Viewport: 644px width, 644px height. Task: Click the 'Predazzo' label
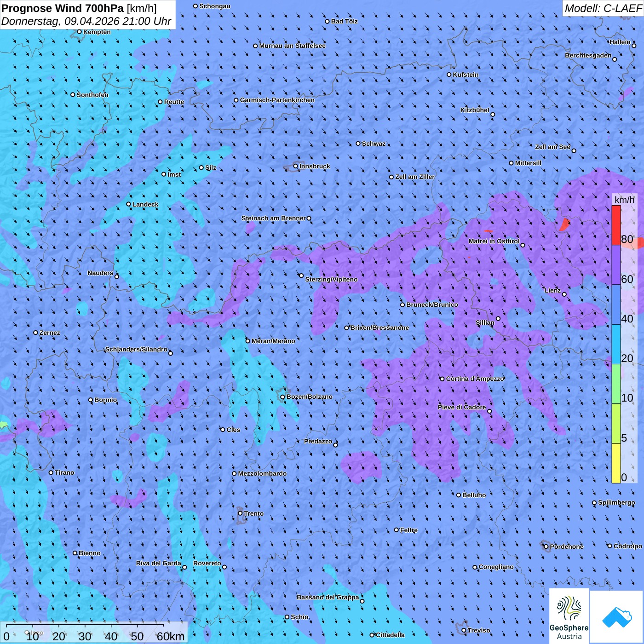(318, 441)
